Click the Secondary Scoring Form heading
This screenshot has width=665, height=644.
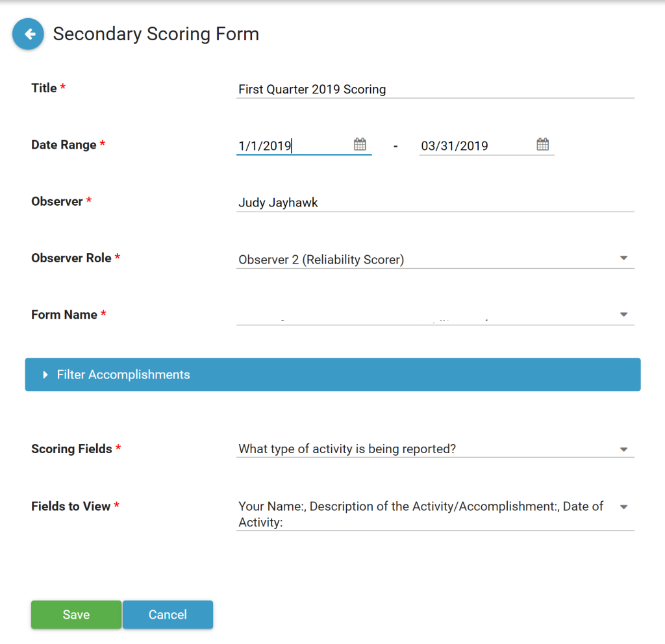[156, 34]
